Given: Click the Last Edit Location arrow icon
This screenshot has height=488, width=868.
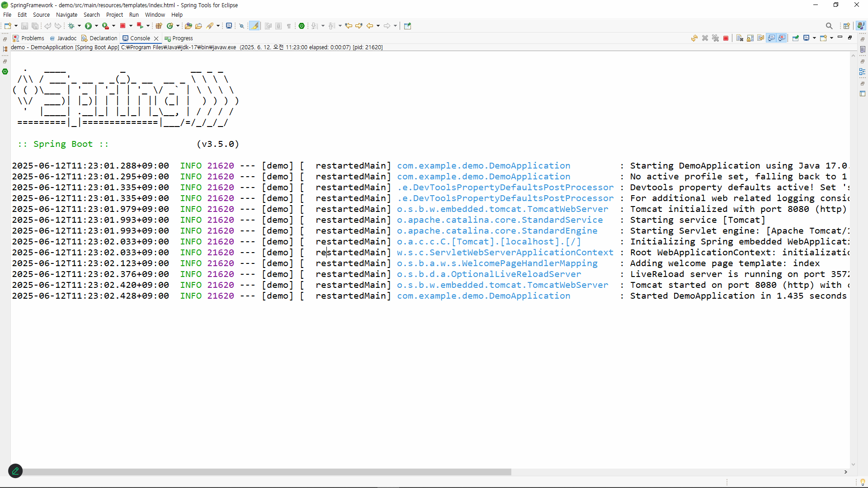Looking at the screenshot, I should coord(349,26).
